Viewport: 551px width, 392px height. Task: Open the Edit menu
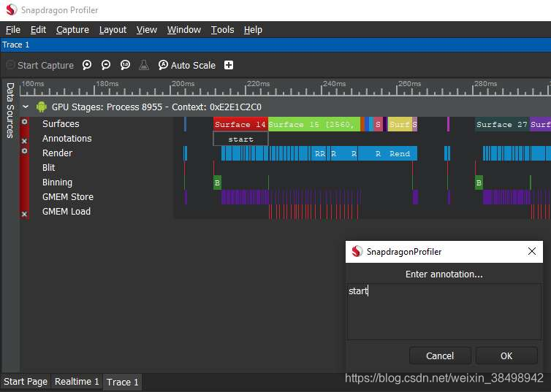coord(38,30)
